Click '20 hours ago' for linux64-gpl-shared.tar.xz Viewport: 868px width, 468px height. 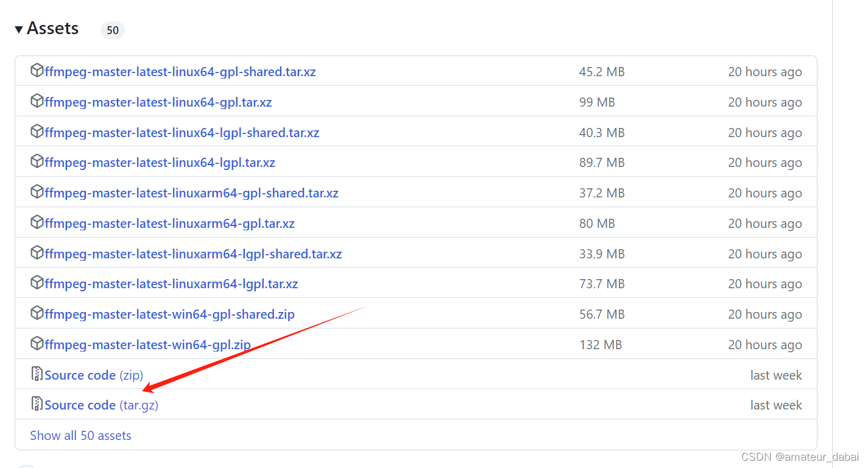pyautogui.click(x=765, y=72)
